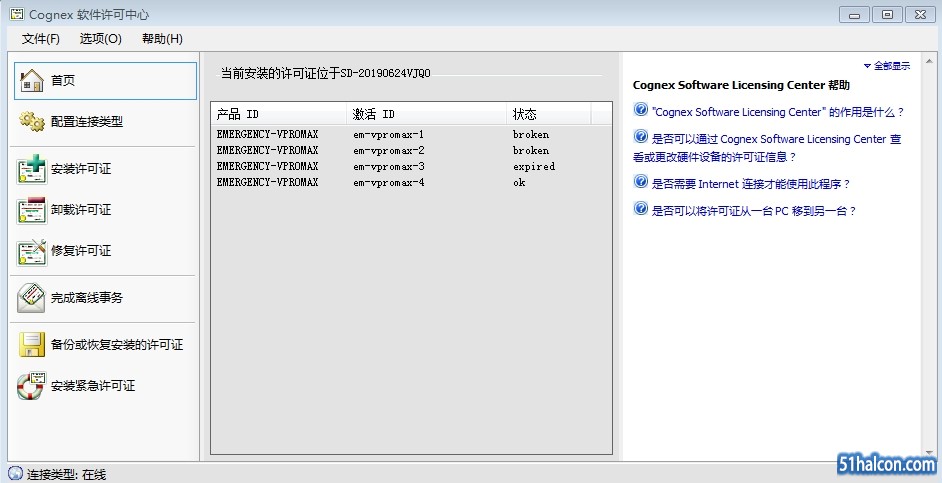Click help icon beside 硬件设备 license question
This screenshot has height=483, width=942.
pos(641,136)
